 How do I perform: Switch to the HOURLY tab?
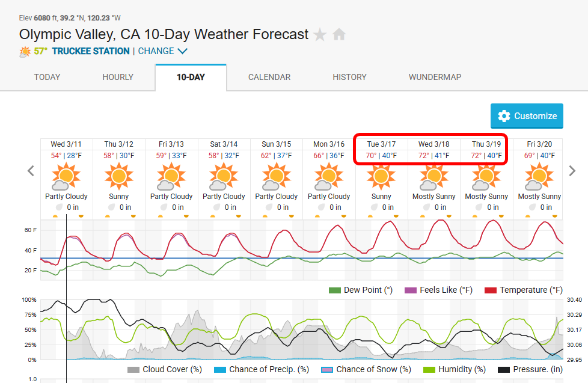(118, 77)
